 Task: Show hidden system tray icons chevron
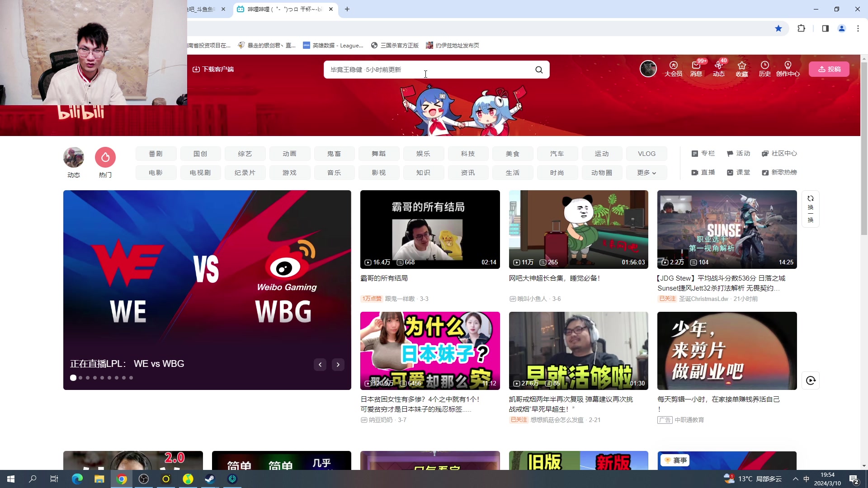click(795, 479)
